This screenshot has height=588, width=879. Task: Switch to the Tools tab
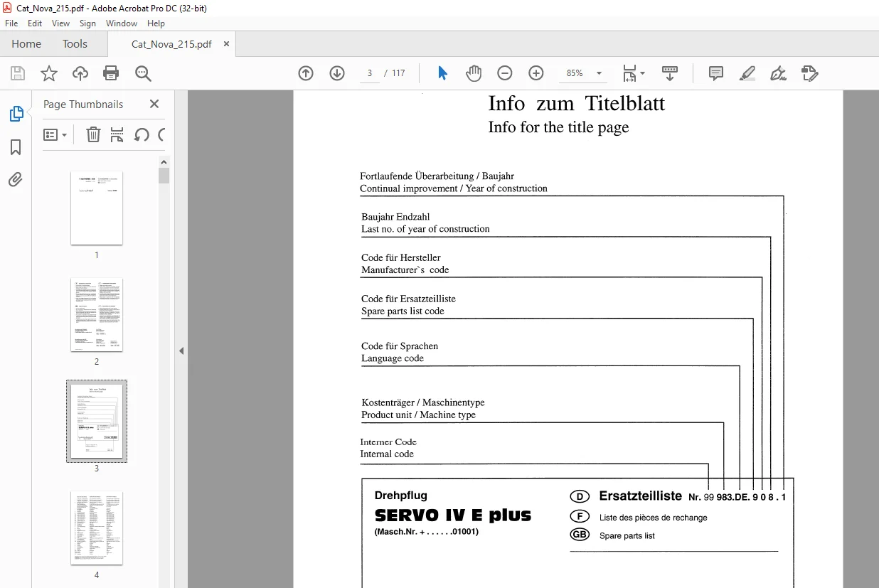coord(75,44)
